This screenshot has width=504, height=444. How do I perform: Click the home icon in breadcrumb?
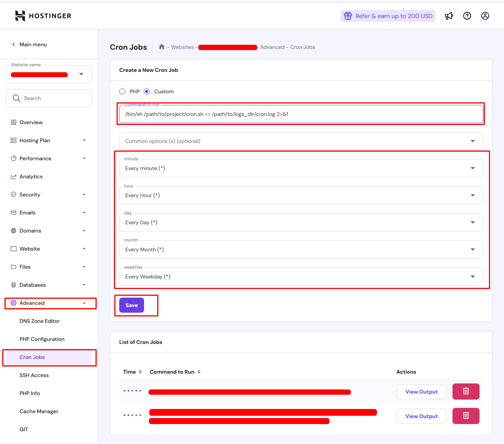coord(162,47)
